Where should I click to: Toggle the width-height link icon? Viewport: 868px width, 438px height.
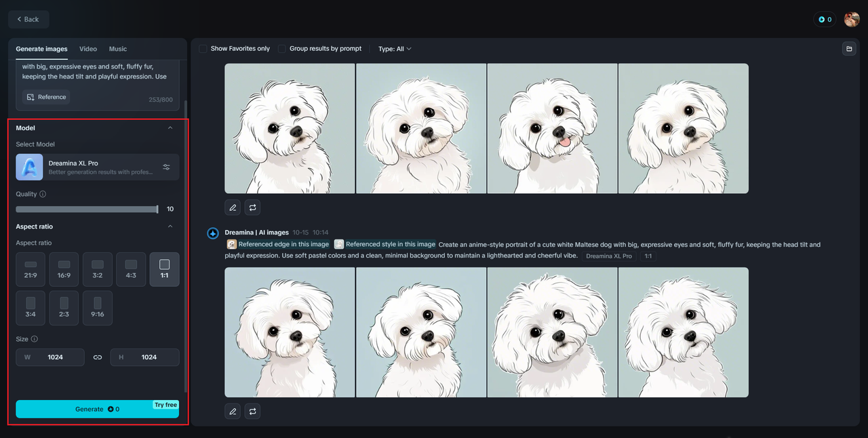click(x=98, y=357)
